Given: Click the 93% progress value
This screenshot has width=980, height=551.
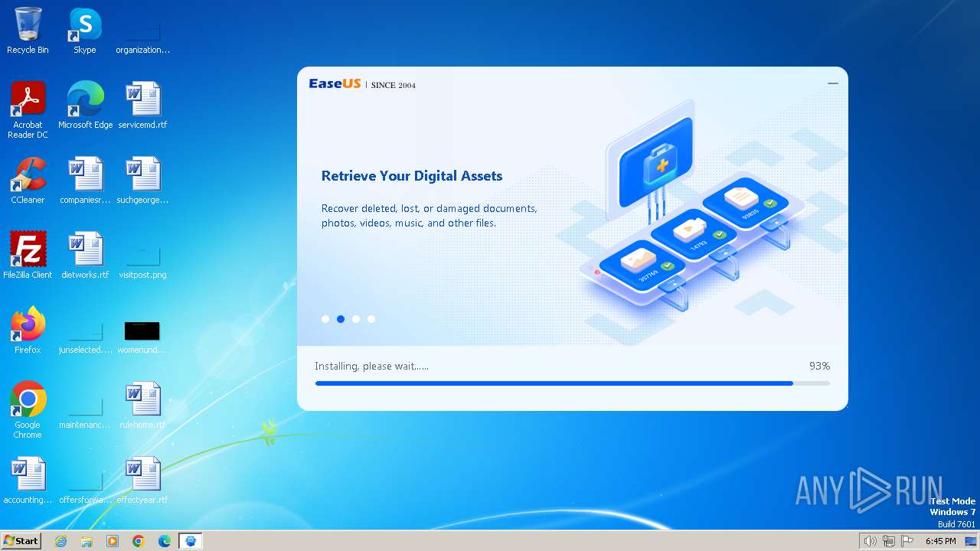Looking at the screenshot, I should [819, 366].
